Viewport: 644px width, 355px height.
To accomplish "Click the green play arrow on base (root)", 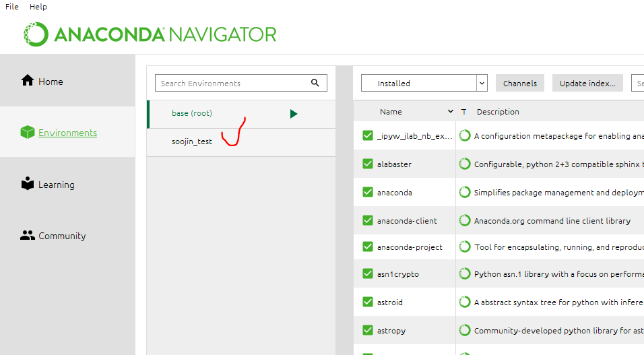I will [293, 114].
